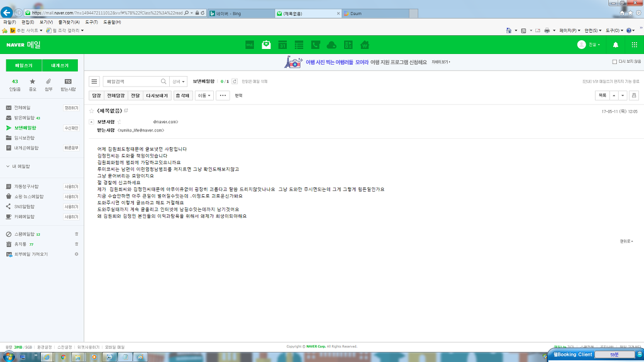This screenshot has height=362, width=644.
Task: Click the IE home icon in command bar
Action: (509, 30)
